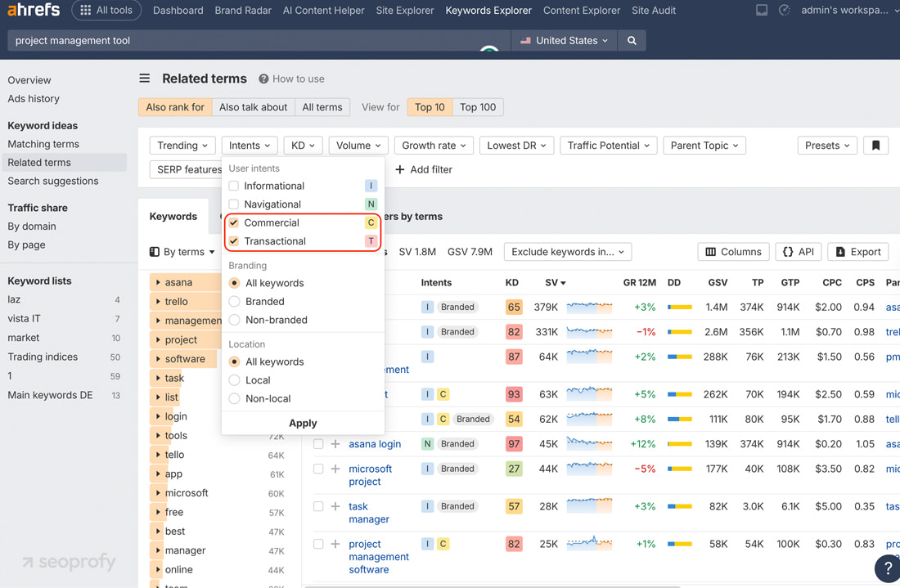Enable the Informational intent checkbox

(x=234, y=186)
